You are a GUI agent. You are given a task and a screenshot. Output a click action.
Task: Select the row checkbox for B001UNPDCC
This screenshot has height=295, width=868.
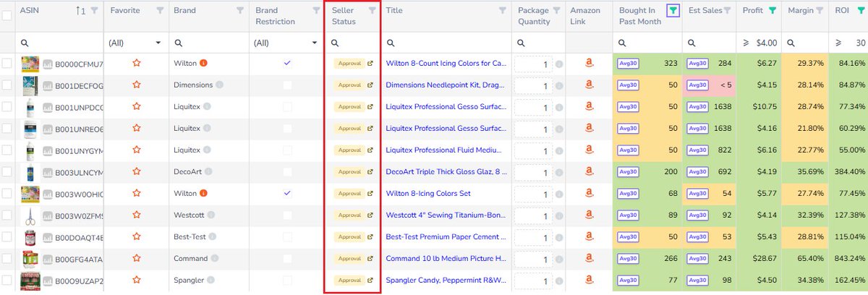(7, 107)
